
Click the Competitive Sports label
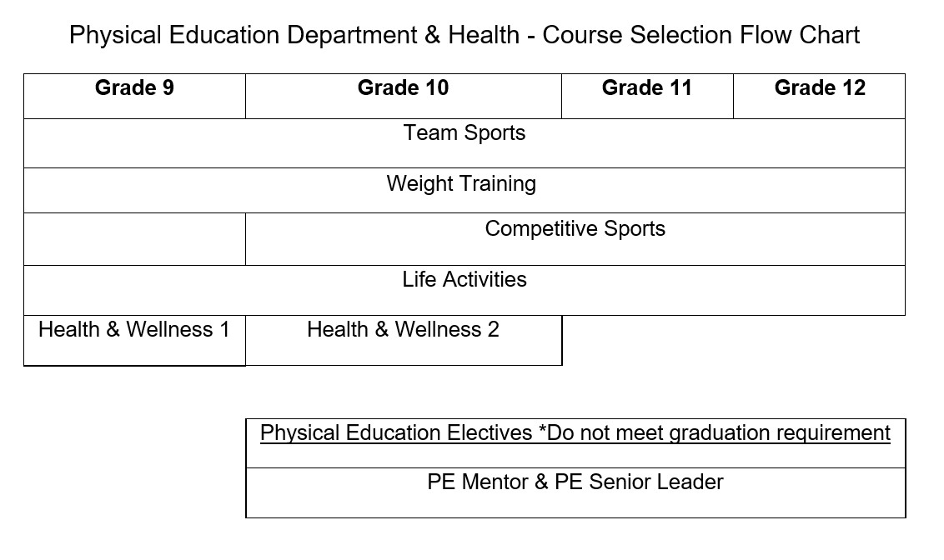coord(575,229)
